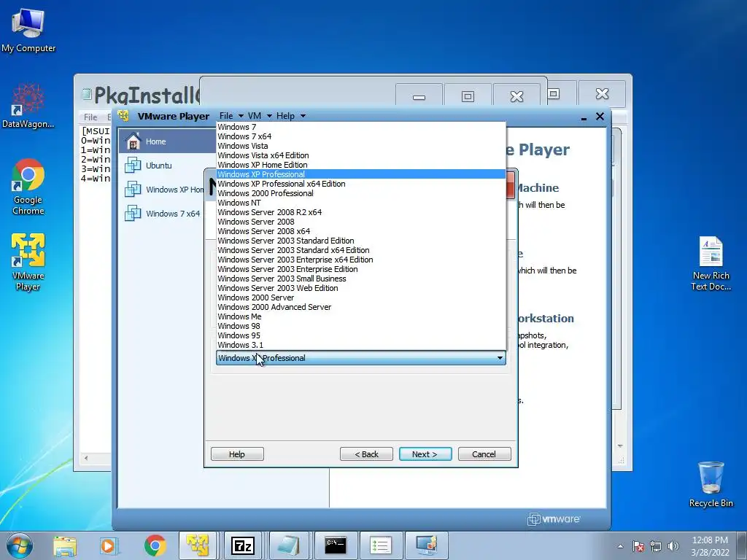This screenshot has height=560, width=747.
Task: Choose Windows 7 from the list
Action: pos(360,127)
